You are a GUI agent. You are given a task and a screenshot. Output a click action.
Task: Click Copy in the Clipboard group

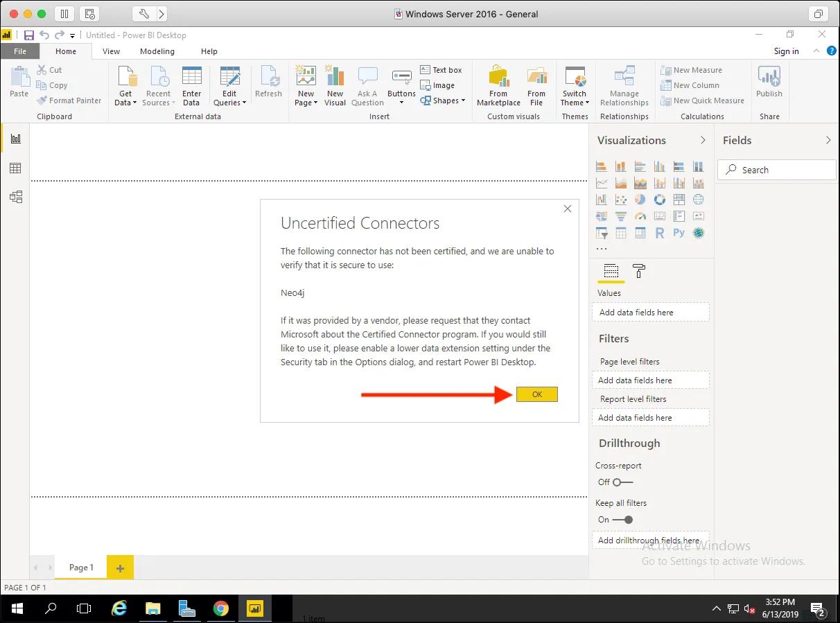(52, 85)
